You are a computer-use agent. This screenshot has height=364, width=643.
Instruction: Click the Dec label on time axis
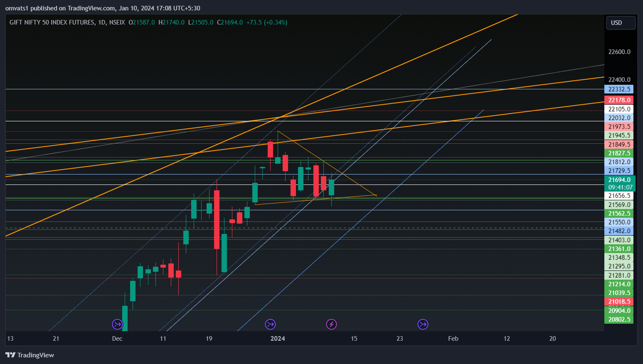pos(117,339)
